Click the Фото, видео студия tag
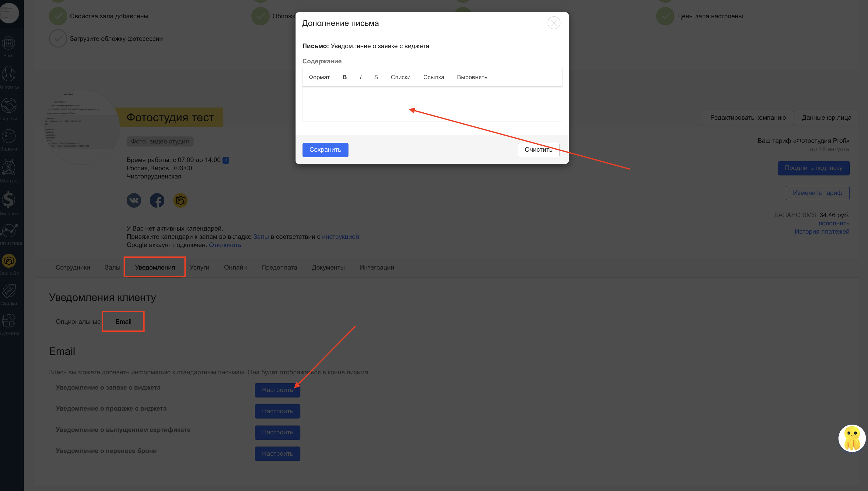 tap(160, 142)
